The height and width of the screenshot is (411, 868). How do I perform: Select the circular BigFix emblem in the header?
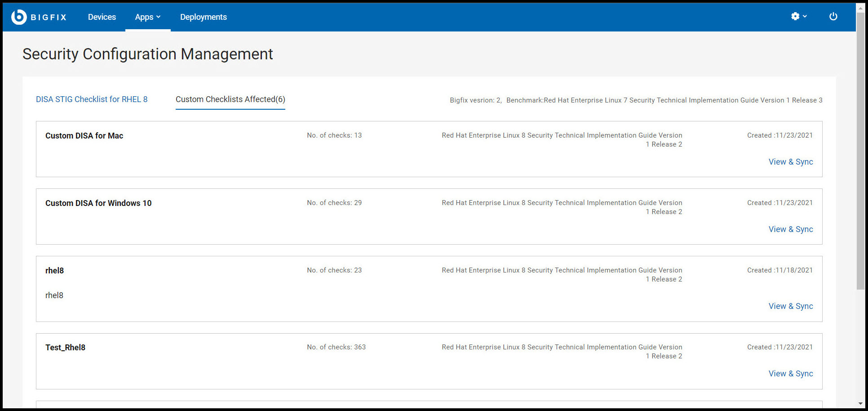point(18,17)
